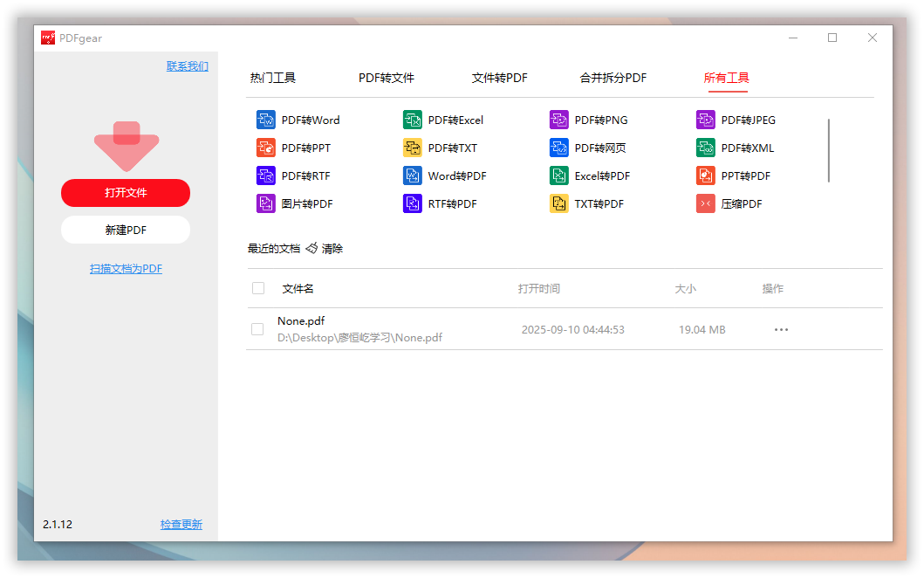The image size is (924, 578).
Task: Follow the 扫描文档为PDF link
Action: [126, 269]
